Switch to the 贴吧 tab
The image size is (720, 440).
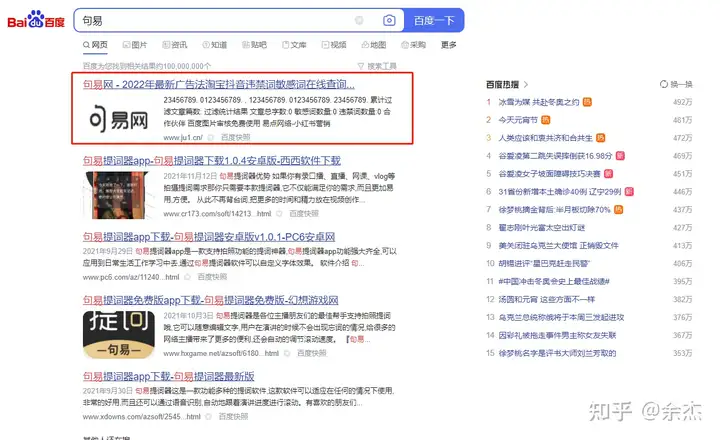click(x=254, y=45)
